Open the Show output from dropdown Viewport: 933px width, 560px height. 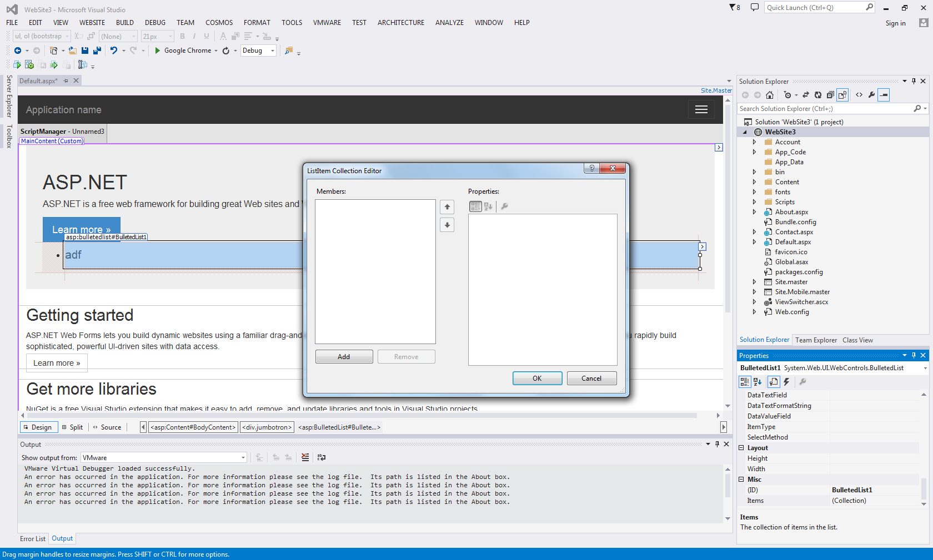243,457
